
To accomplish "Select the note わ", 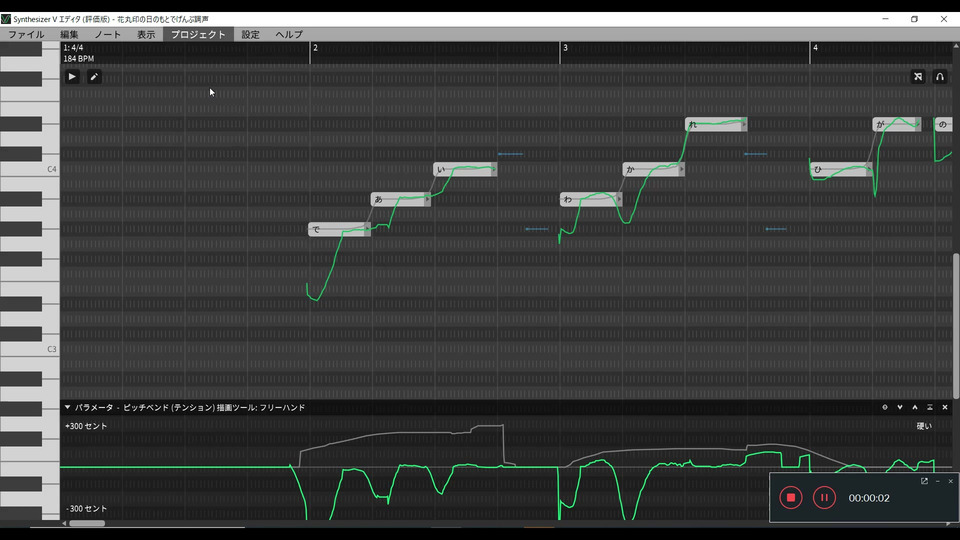I will point(591,199).
